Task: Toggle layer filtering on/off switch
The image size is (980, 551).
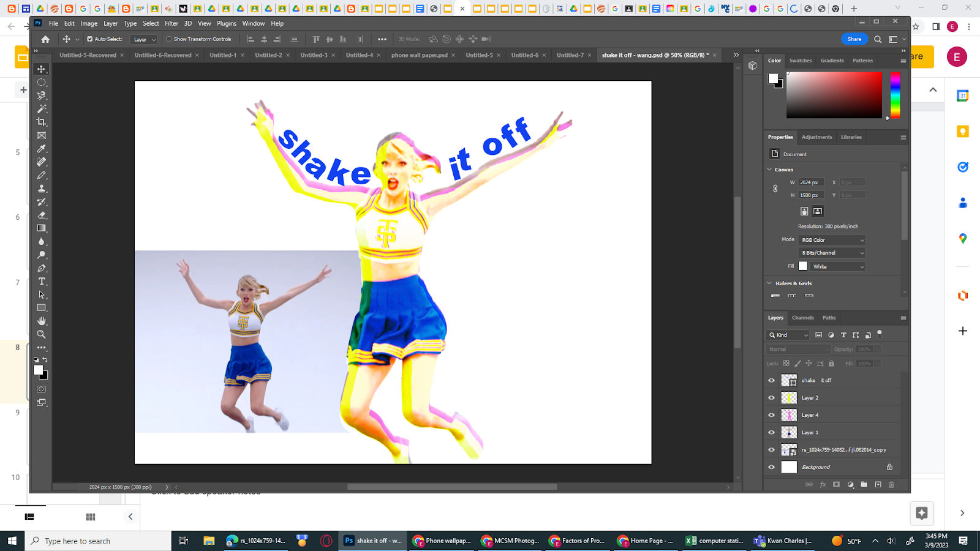Action: (x=880, y=334)
